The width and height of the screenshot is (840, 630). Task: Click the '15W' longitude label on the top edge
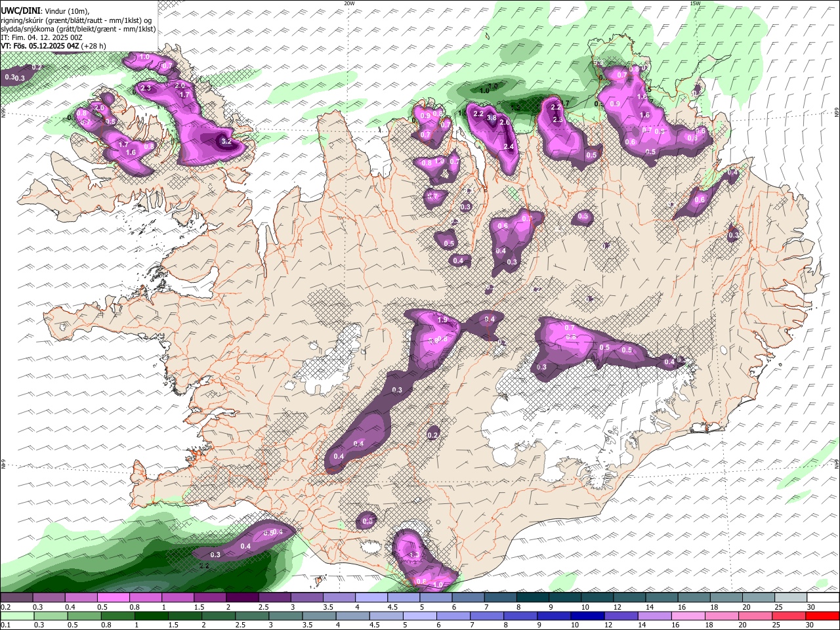pyautogui.click(x=696, y=3)
